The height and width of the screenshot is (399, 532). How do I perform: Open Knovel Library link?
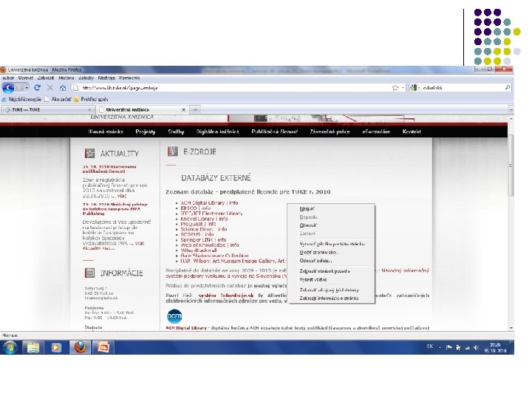tap(197, 219)
